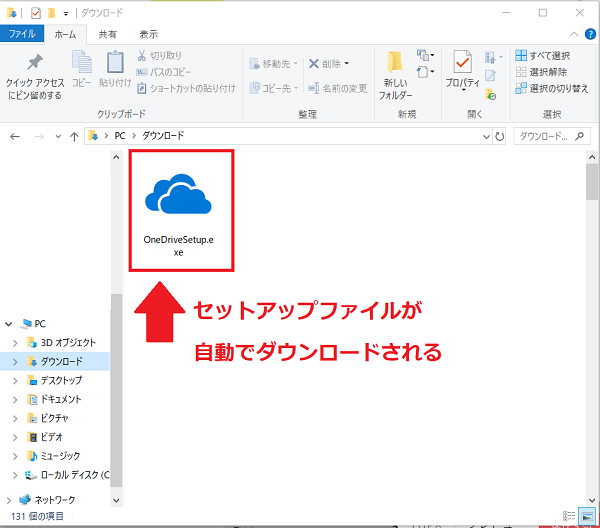Select ピクチャ in navigation pane
Image resolution: width=600 pixels, height=528 pixels.
point(55,418)
